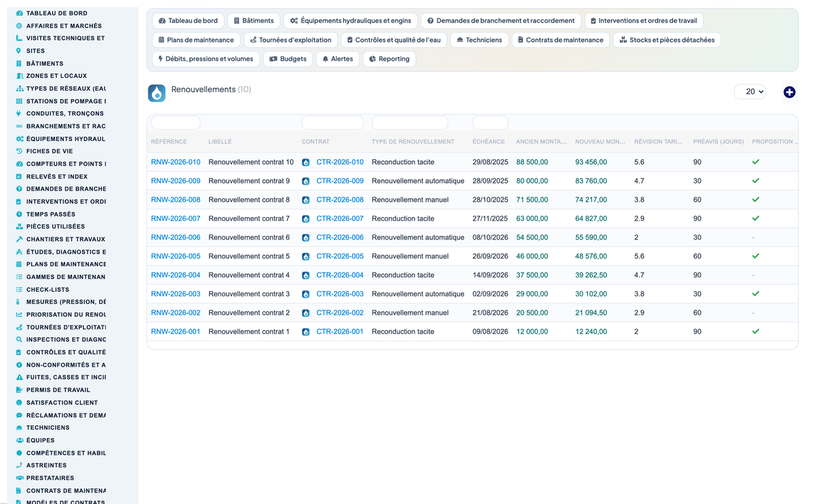Click the Pièces utilisées sidebar icon
This screenshot has width=814, height=504.
pyautogui.click(x=19, y=227)
